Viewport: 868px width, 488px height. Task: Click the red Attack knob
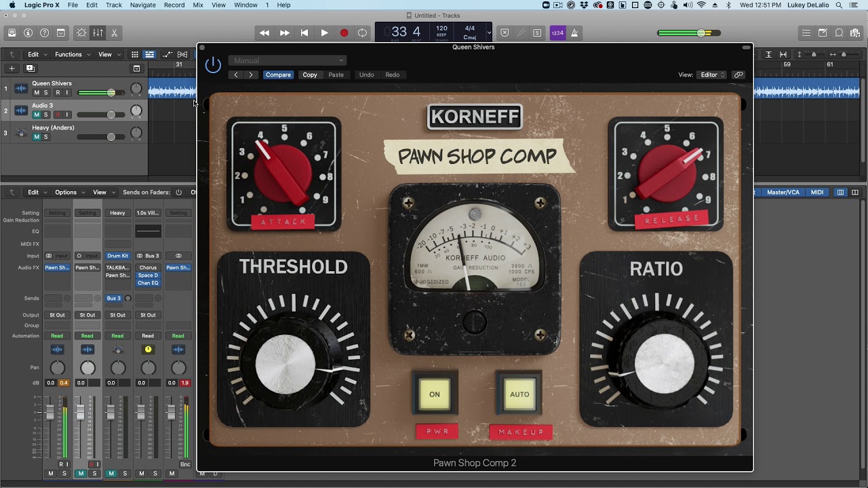283,174
